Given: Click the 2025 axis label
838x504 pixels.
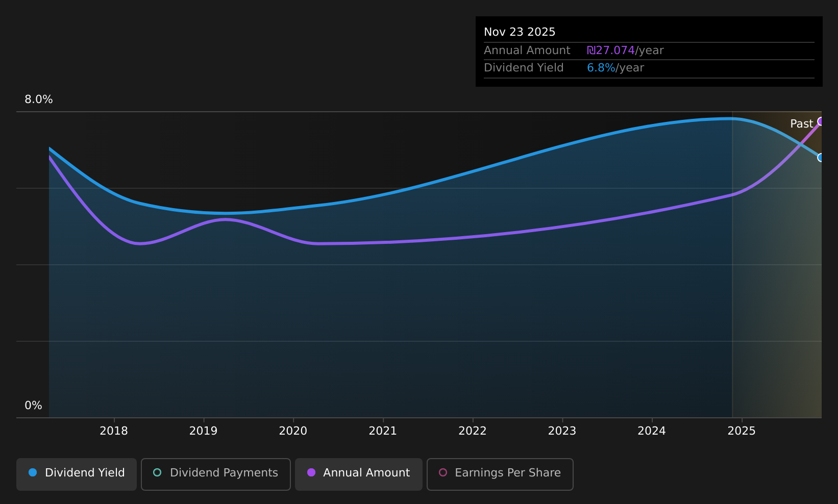Looking at the screenshot, I should click(742, 431).
